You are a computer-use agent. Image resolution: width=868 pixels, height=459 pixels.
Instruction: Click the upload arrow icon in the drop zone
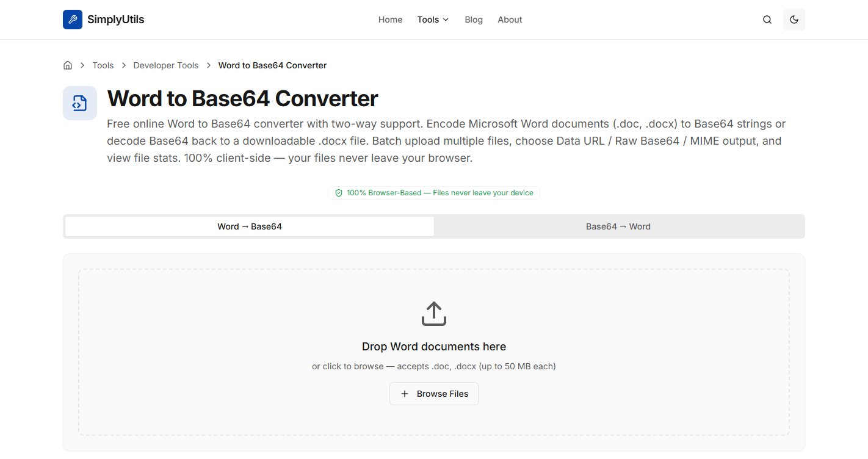434,314
